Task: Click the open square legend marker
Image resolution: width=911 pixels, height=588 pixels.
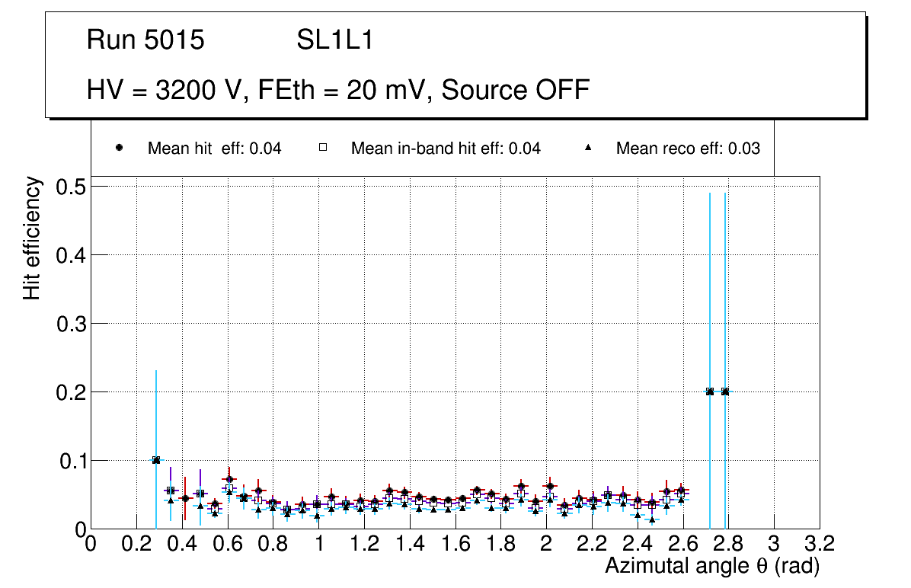Action: 322,149
